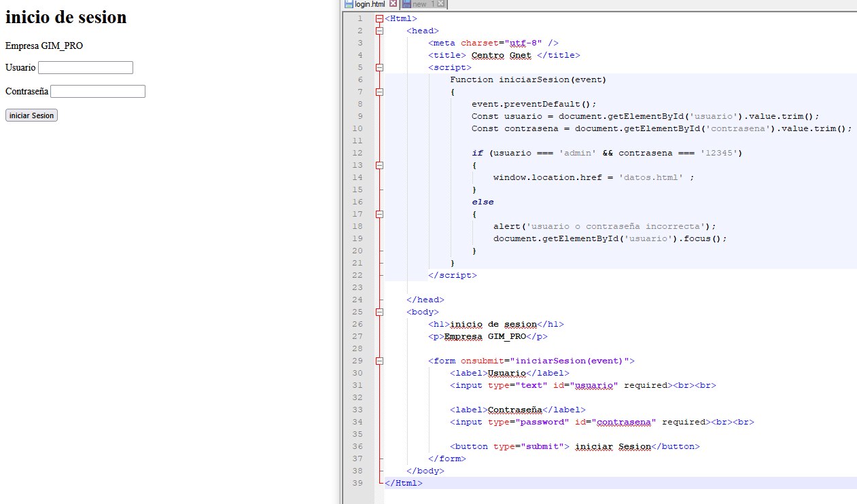Collapse the head block fold marker
This screenshot has height=504, width=857.
coord(379,31)
